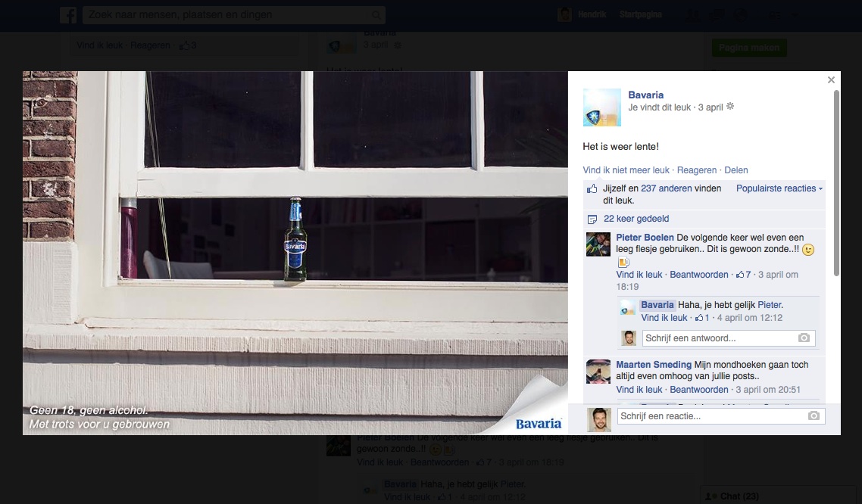Click the green 'Pagina maken' button

pyautogui.click(x=748, y=48)
